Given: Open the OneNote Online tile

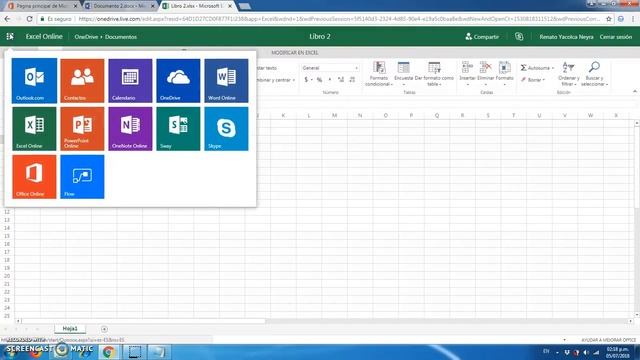Looking at the screenshot, I should (130, 129).
